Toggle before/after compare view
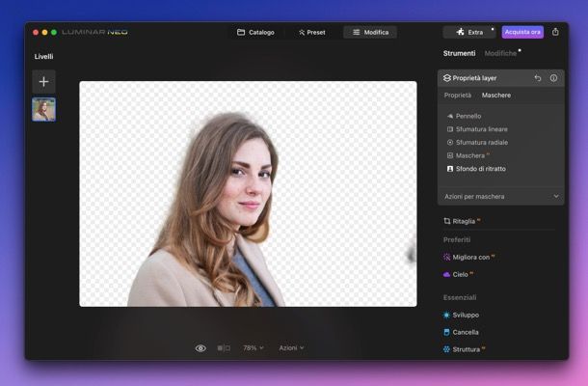 224,348
